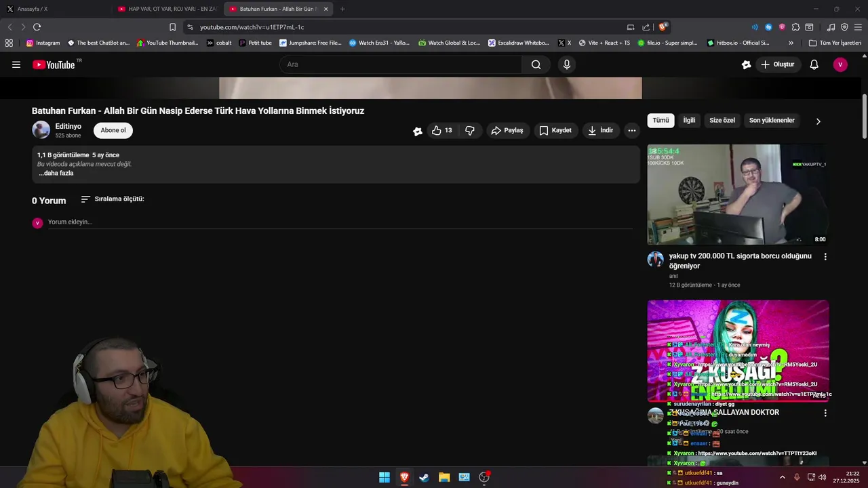The image size is (868, 488).
Task: Reload the page in browser toolbar
Action: click(x=37, y=27)
